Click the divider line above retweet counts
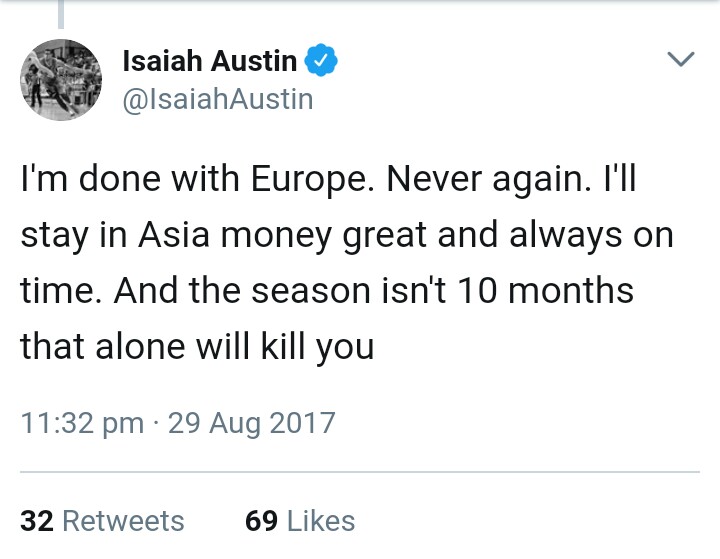The image size is (720, 559). coord(360,471)
